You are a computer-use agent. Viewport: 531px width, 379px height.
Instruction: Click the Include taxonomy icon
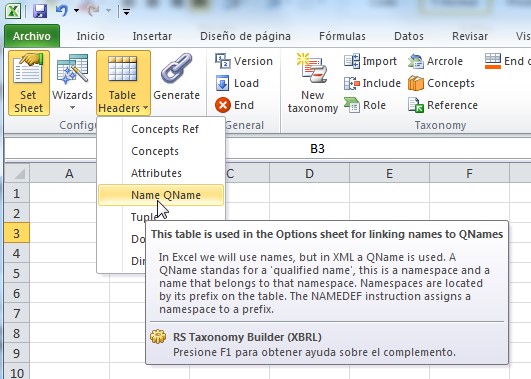click(352, 83)
